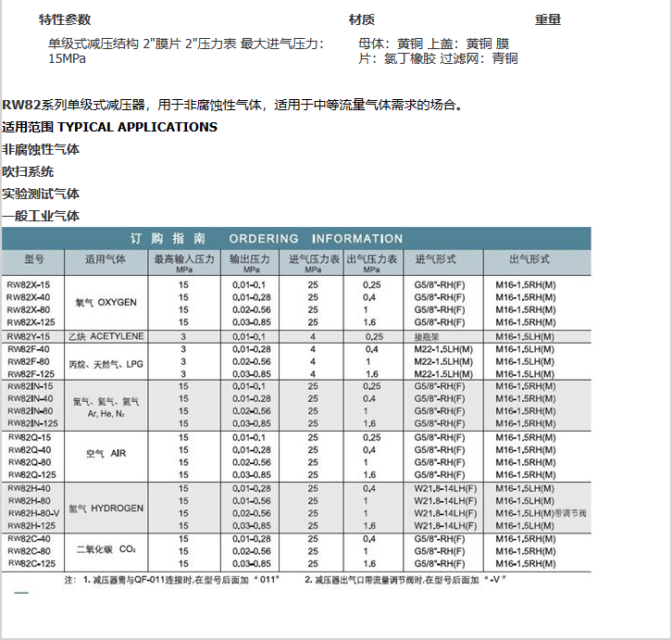The height and width of the screenshot is (640, 672).
Task: Click M16-1.5LH(M)带调节阀 outlet cell
Action: 541,513
